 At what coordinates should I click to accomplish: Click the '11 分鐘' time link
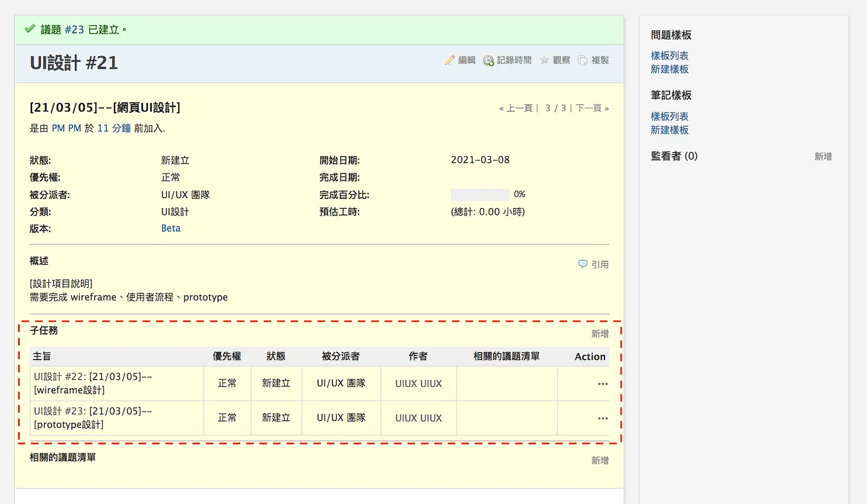114,128
